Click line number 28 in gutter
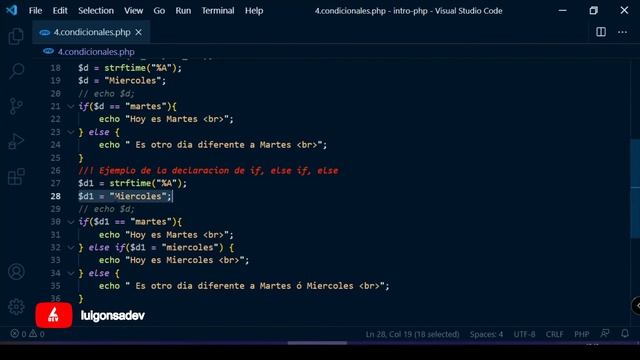 click(56, 196)
